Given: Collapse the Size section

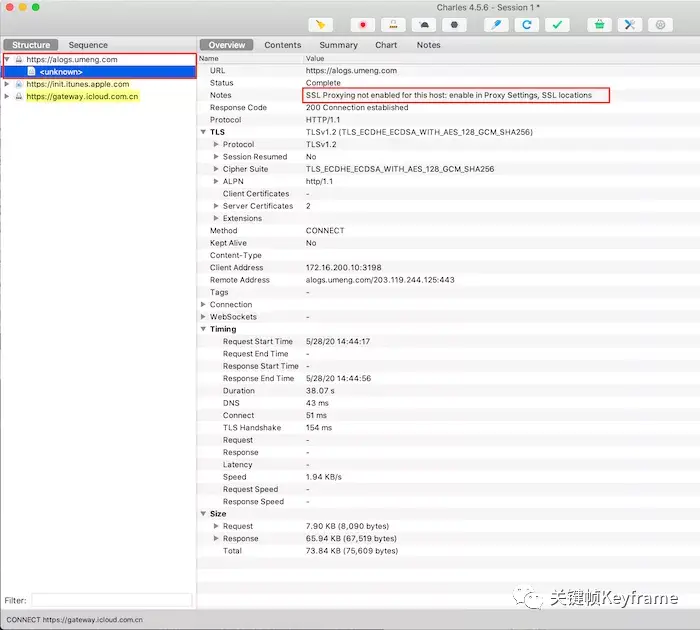Looking at the screenshot, I should coord(203,514).
